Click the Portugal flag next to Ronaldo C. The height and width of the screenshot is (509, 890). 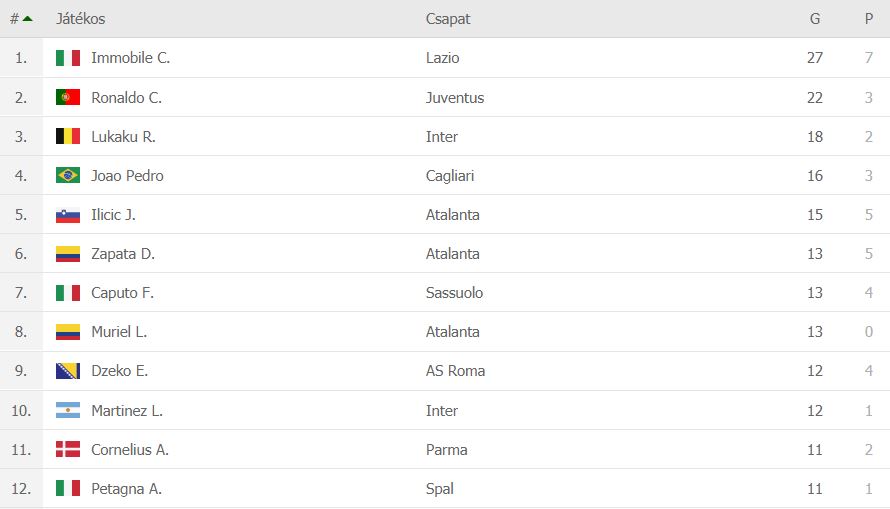tap(68, 98)
